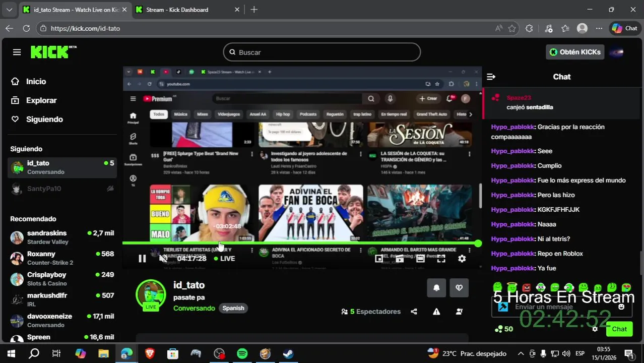Expand hidden system tray icons
The width and height of the screenshot is (644, 363).
[521, 353]
